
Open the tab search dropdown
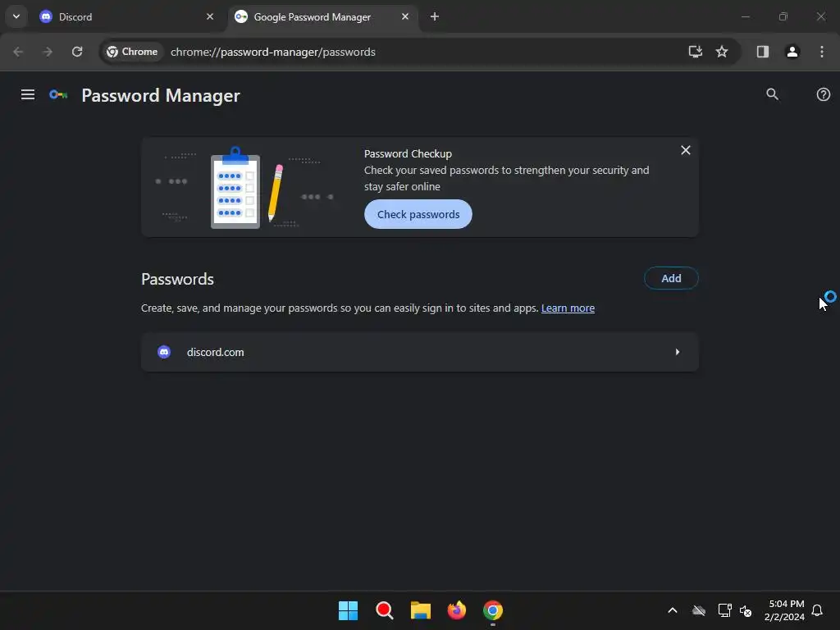pos(16,16)
